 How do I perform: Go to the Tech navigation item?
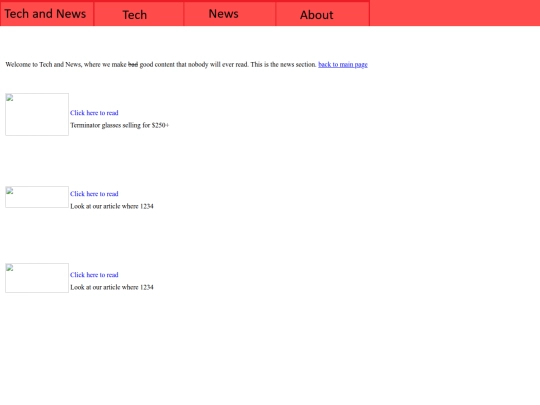click(139, 14)
